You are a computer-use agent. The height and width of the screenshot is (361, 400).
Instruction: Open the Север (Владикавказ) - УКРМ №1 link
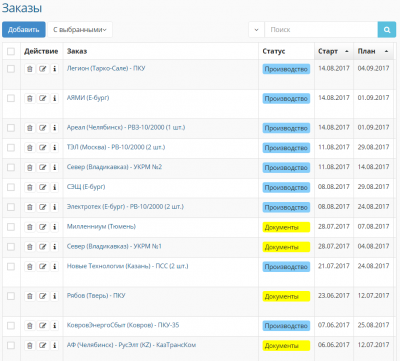tap(114, 246)
